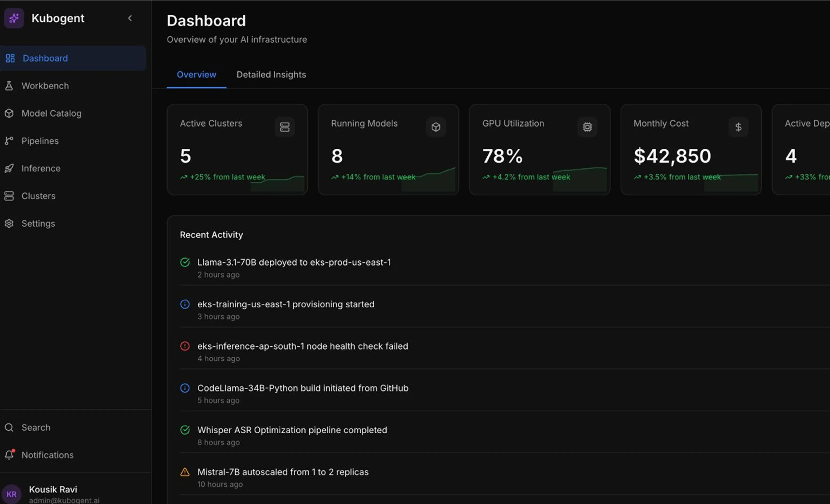Click the Kousik Ravi user avatar
The image size is (830, 504).
[x=11, y=494]
